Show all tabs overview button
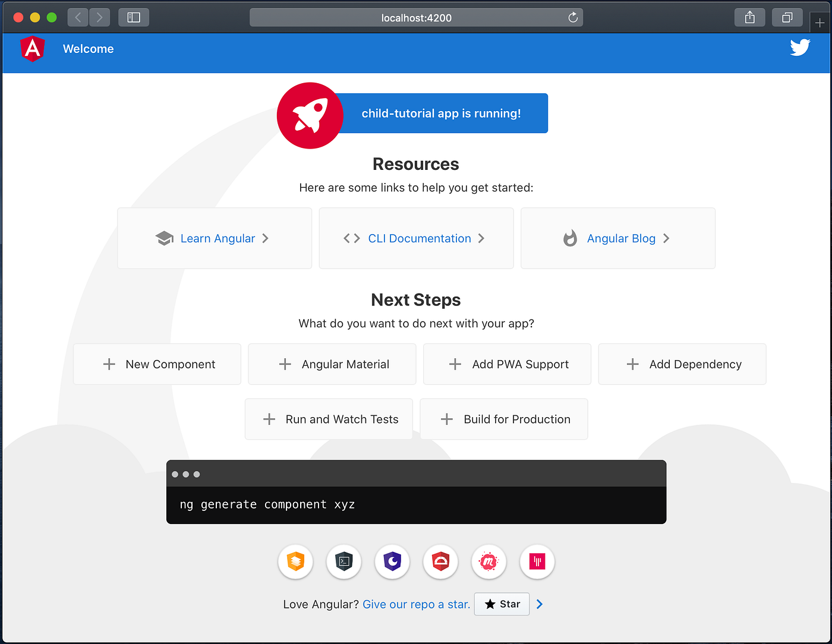The width and height of the screenshot is (832, 644). (x=787, y=17)
